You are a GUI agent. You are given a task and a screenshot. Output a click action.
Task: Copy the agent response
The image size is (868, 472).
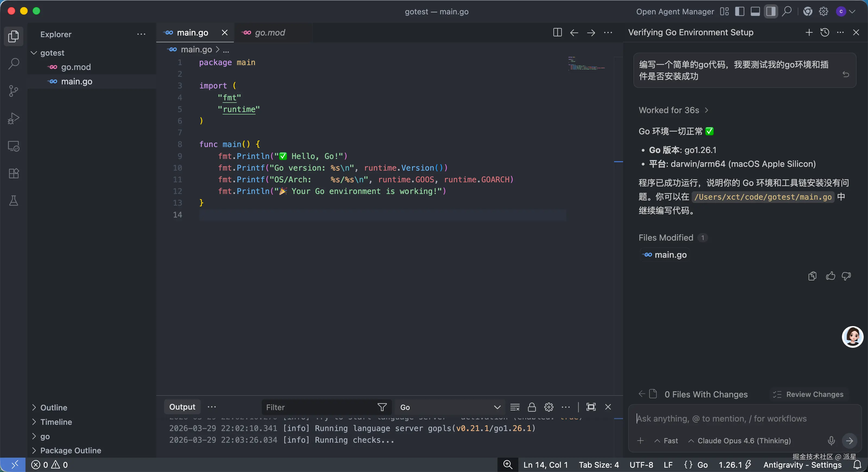(x=812, y=276)
